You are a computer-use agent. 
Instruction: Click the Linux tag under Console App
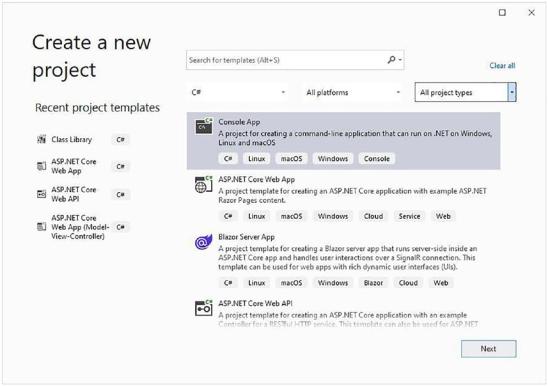tap(257, 159)
